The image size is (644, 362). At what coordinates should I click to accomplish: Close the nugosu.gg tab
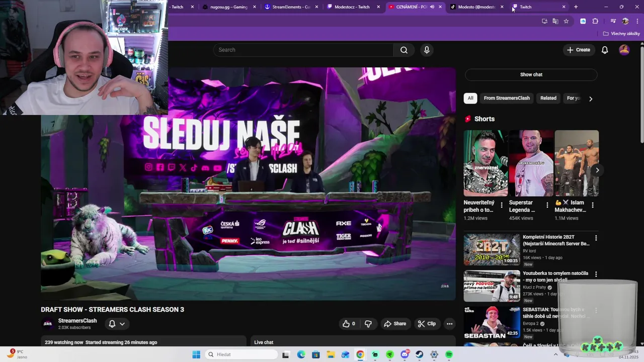coord(255,7)
